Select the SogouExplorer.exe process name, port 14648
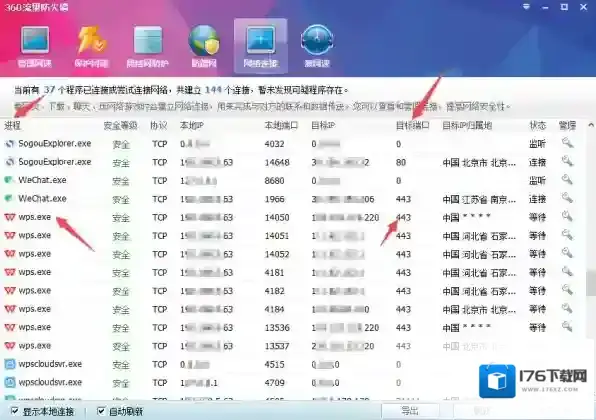596x420 pixels. click(55, 162)
